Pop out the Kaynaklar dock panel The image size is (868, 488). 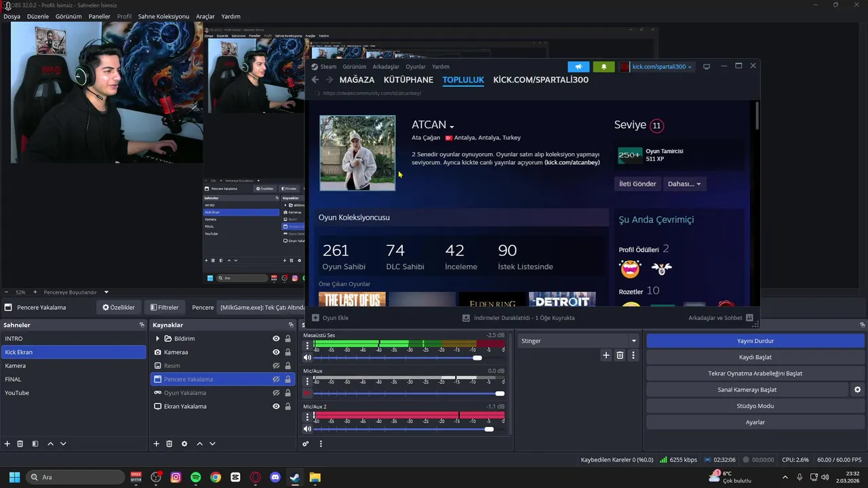tap(291, 325)
